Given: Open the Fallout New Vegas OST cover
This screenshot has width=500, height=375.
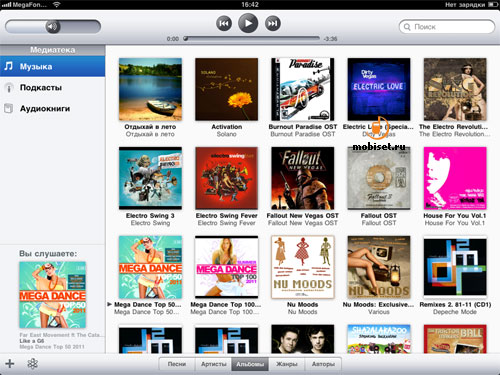Looking at the screenshot, I should click(303, 178).
